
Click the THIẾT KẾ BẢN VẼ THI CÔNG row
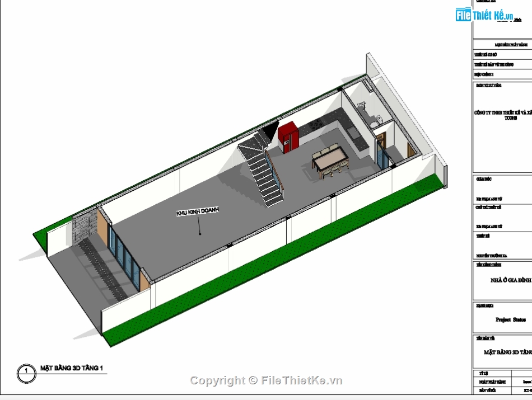[x=503, y=64]
